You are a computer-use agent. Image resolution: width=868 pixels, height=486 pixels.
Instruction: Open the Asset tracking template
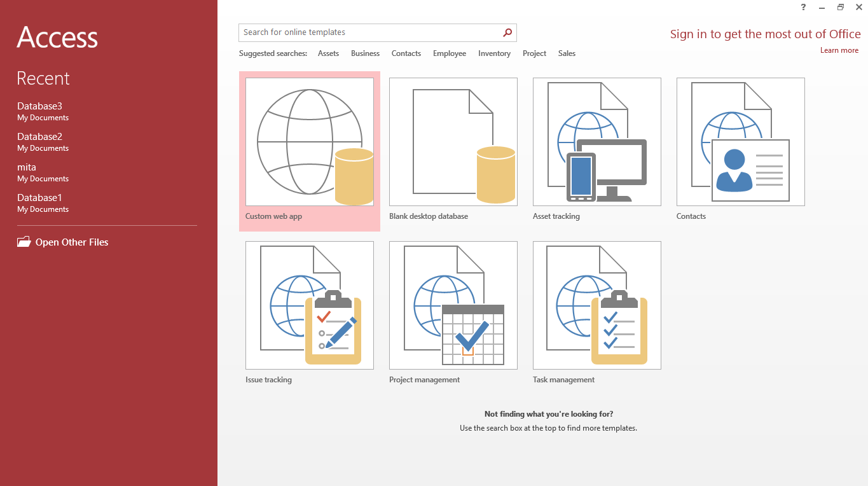click(597, 142)
